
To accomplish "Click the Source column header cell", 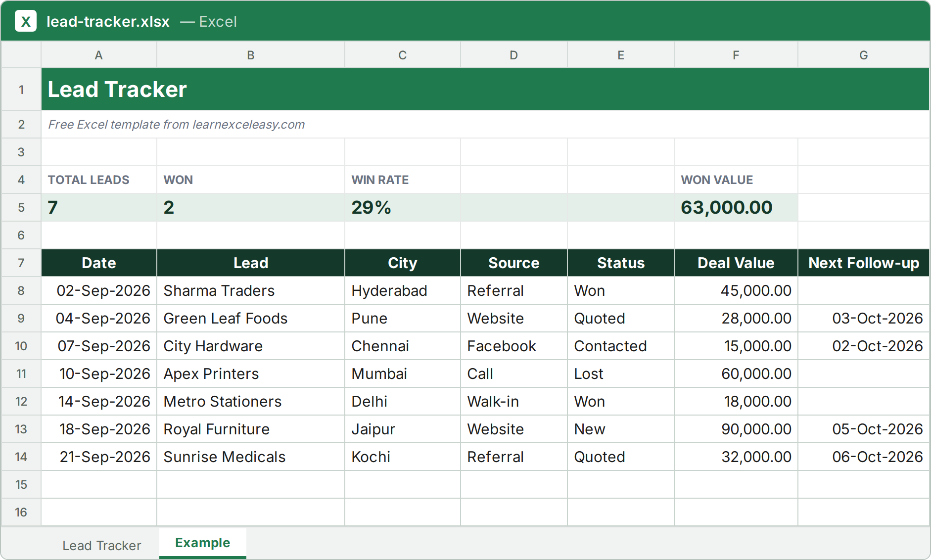I will [x=514, y=263].
